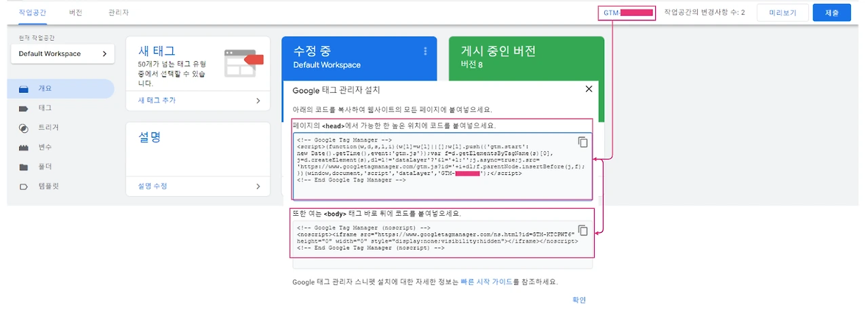Click the 게시 중인 버전 card heading
This screenshot has height=310, width=868.
(x=498, y=51)
